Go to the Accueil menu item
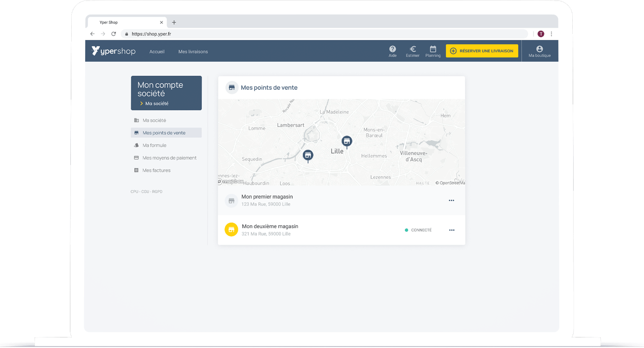The width and height of the screenshot is (644, 348). point(157,51)
